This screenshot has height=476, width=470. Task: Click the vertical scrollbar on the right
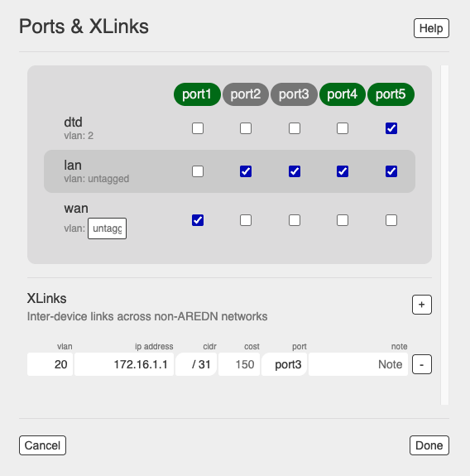click(444, 235)
